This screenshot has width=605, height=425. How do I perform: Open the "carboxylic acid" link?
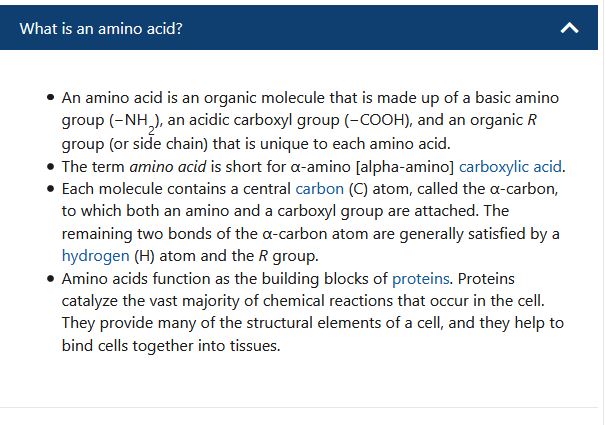510,166
